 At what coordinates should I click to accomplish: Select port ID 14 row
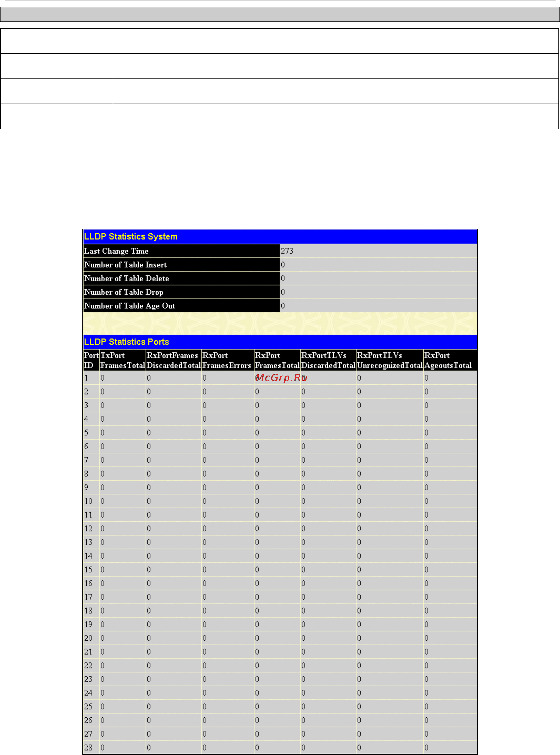pos(280,556)
